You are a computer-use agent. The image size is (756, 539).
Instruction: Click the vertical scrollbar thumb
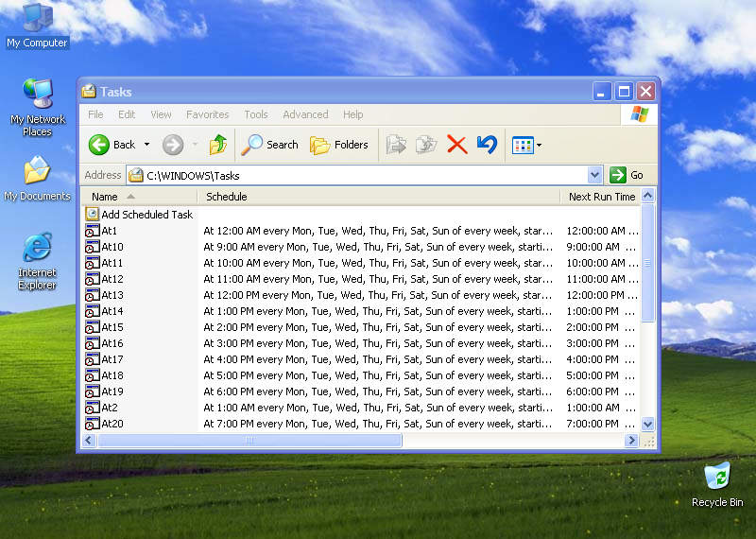tap(647, 263)
